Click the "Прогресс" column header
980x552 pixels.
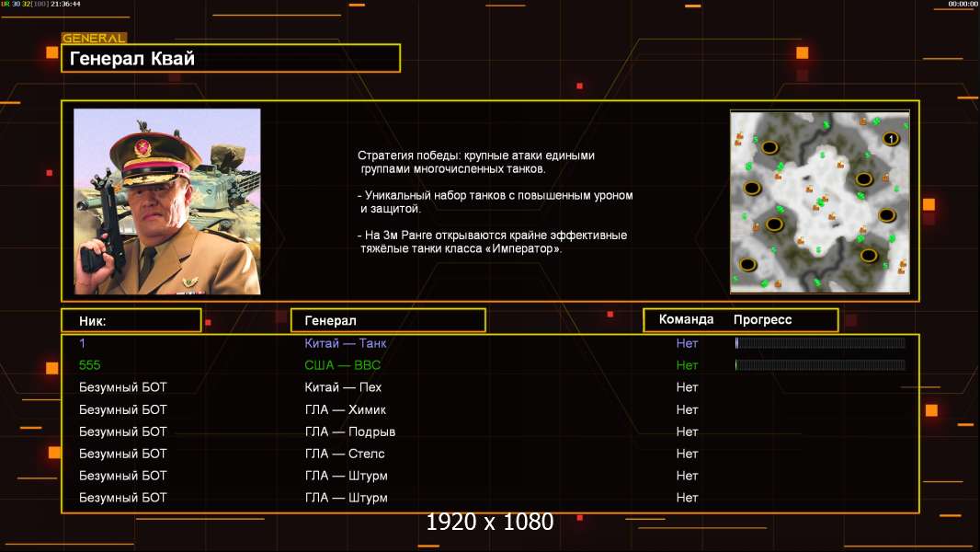[762, 320]
